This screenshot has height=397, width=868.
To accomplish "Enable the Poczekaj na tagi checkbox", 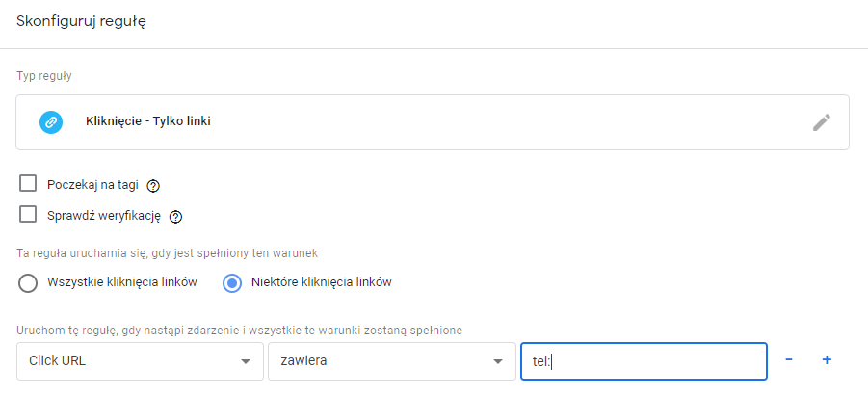I will 28,183.
